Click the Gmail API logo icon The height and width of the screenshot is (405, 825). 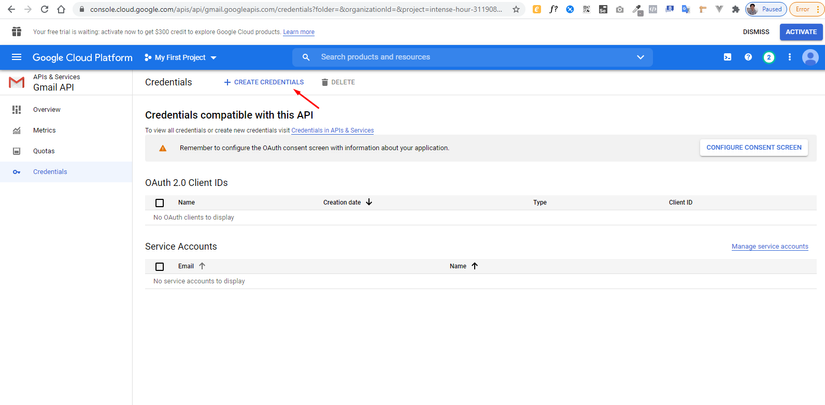pyautogui.click(x=17, y=83)
